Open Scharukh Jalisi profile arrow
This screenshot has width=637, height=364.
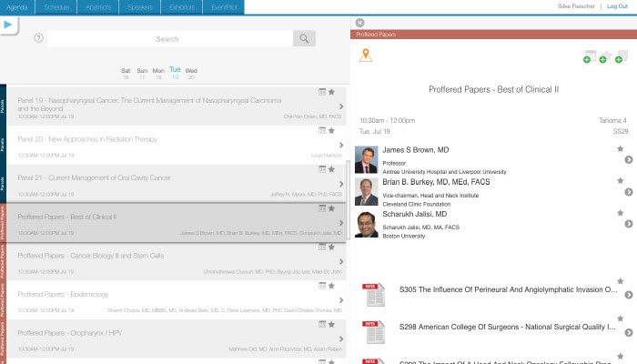pos(629,224)
